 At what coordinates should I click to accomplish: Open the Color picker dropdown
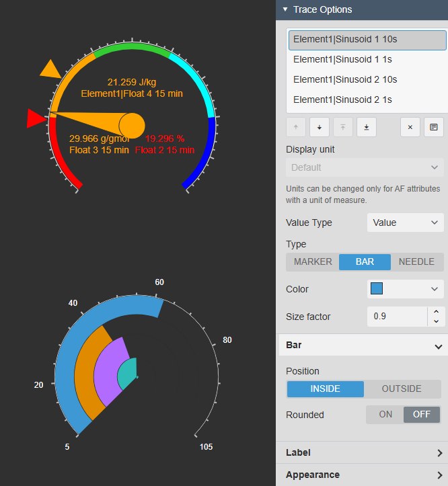(x=405, y=289)
